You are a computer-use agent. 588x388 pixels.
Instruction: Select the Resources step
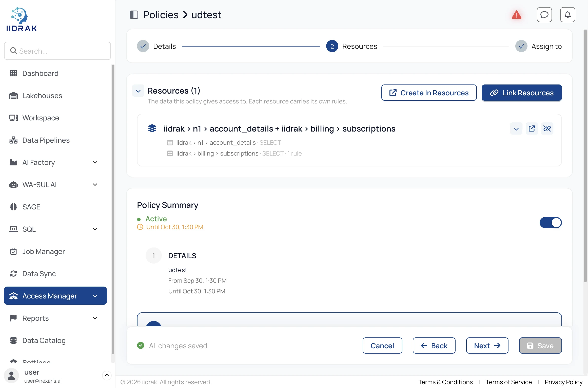click(351, 46)
